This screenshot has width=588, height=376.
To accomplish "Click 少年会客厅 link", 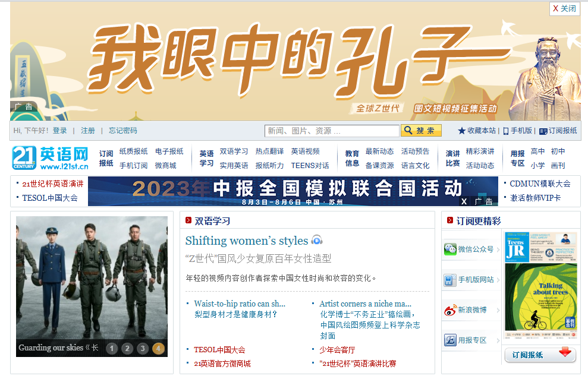I will 337,350.
